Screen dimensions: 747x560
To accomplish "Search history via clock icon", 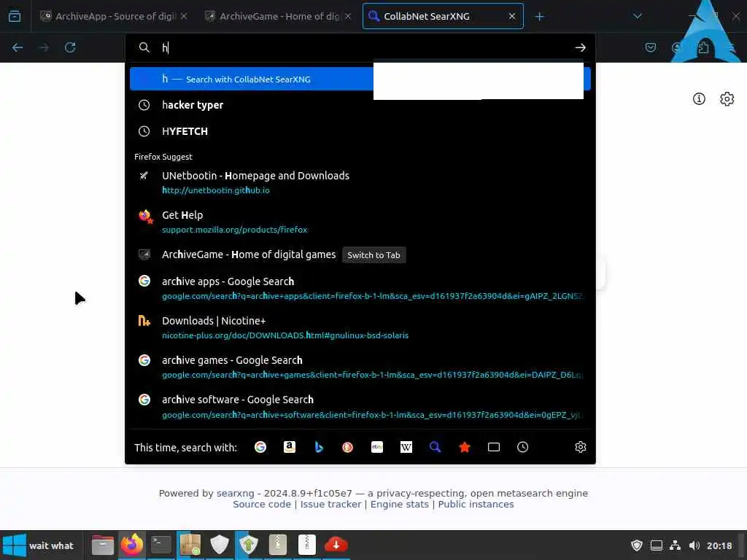I will [x=522, y=447].
